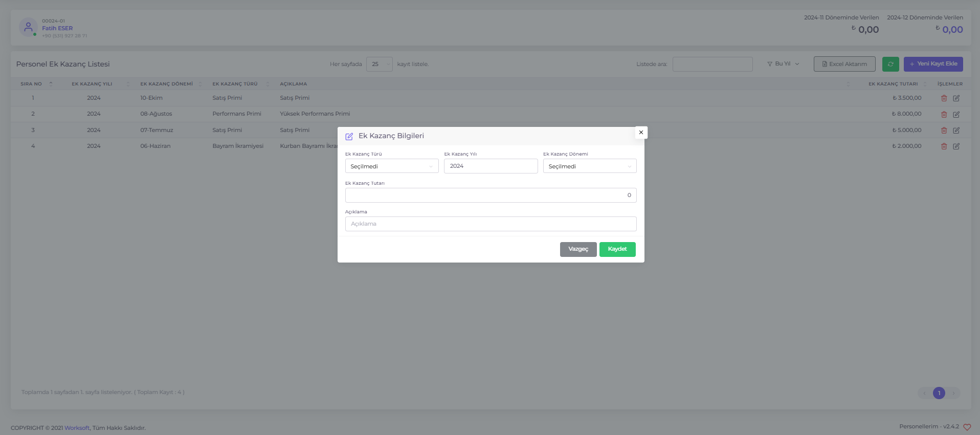
Task: Click the ₺ 3.500,00 amount cell
Action: pos(907,98)
